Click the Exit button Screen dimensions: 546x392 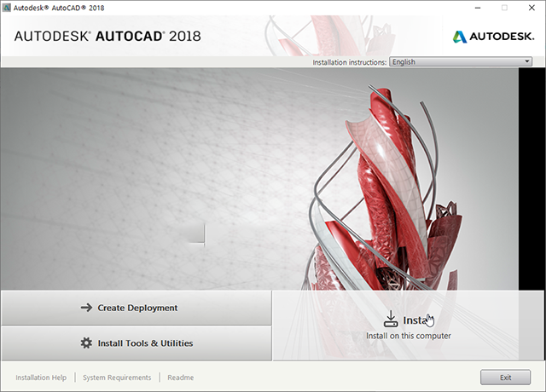tap(505, 378)
